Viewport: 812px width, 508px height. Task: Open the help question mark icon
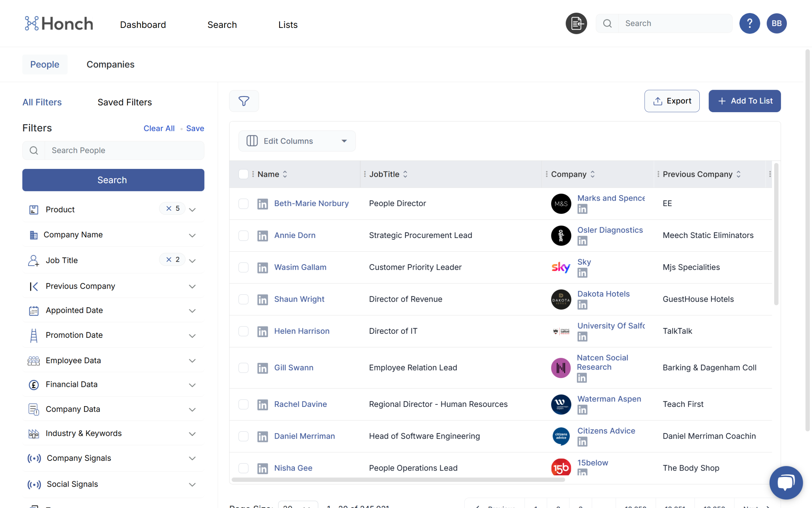tap(749, 23)
